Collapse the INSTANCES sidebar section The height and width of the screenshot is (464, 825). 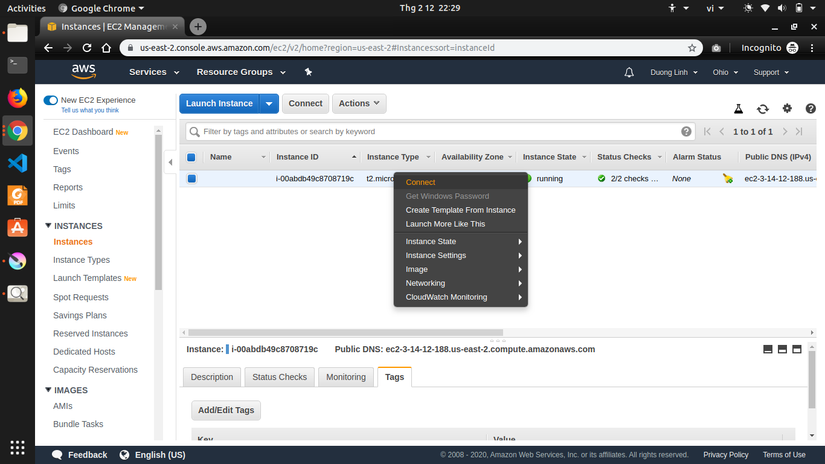click(48, 226)
